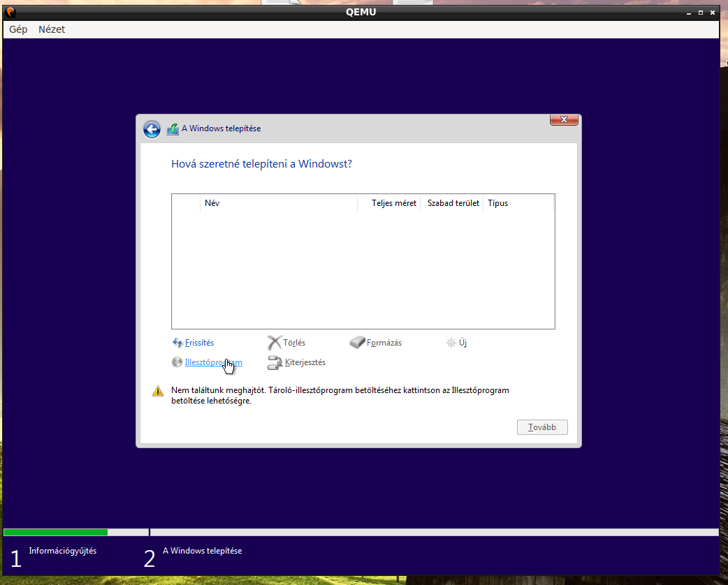This screenshot has height=585, width=728.
Task: Minimize the QEMU window
Action: (x=689, y=13)
